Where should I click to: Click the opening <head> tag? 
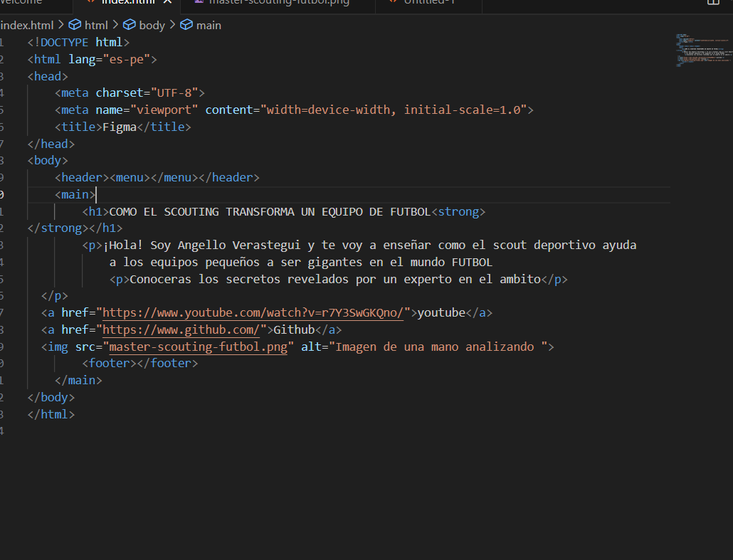(x=48, y=76)
